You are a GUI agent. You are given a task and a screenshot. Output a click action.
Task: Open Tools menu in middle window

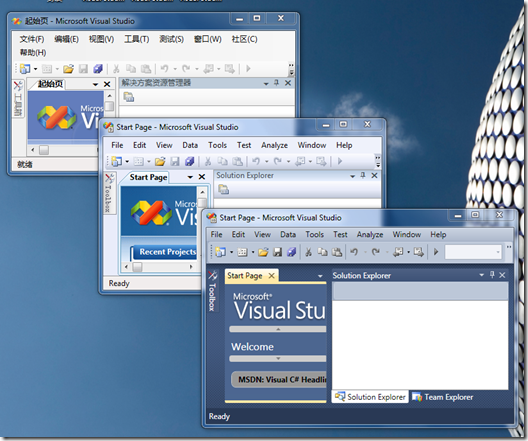(x=217, y=145)
